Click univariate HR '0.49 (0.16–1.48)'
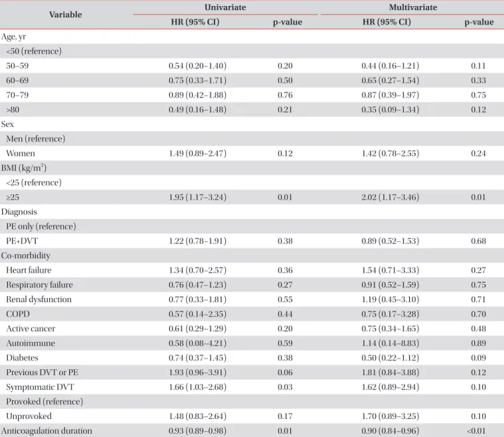 click(x=198, y=110)
